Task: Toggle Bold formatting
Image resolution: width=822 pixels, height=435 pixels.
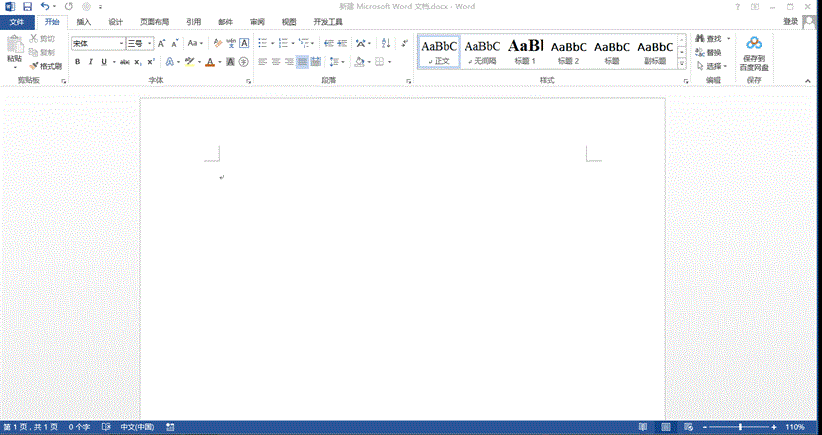Action: coord(77,62)
